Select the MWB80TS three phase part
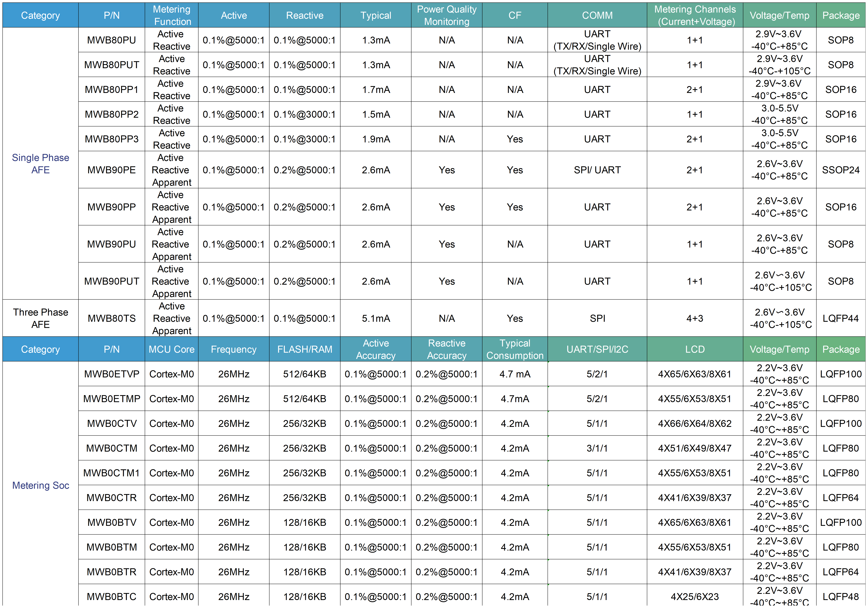868x608 pixels. pyautogui.click(x=112, y=318)
